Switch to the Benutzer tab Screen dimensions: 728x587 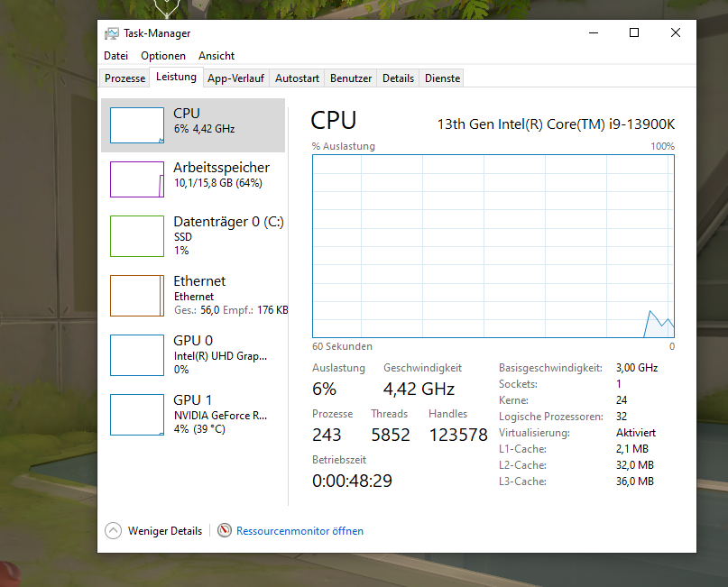[351, 78]
